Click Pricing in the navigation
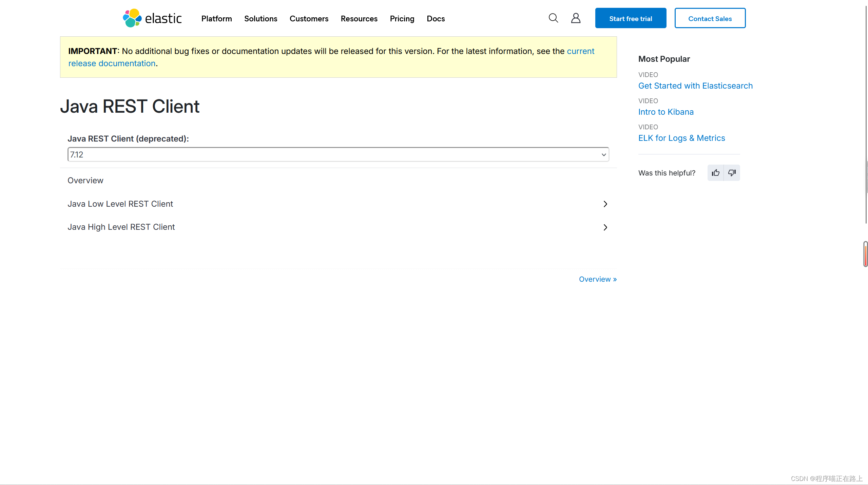 402,19
